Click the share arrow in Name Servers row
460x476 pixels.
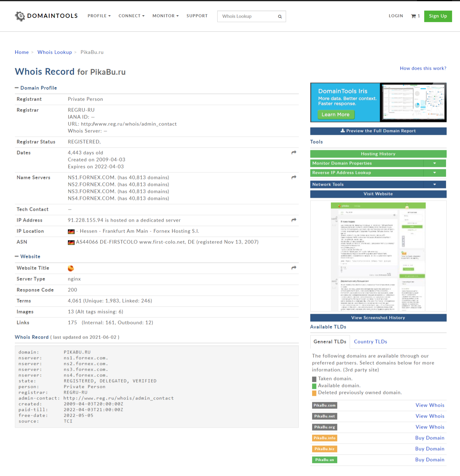click(294, 178)
